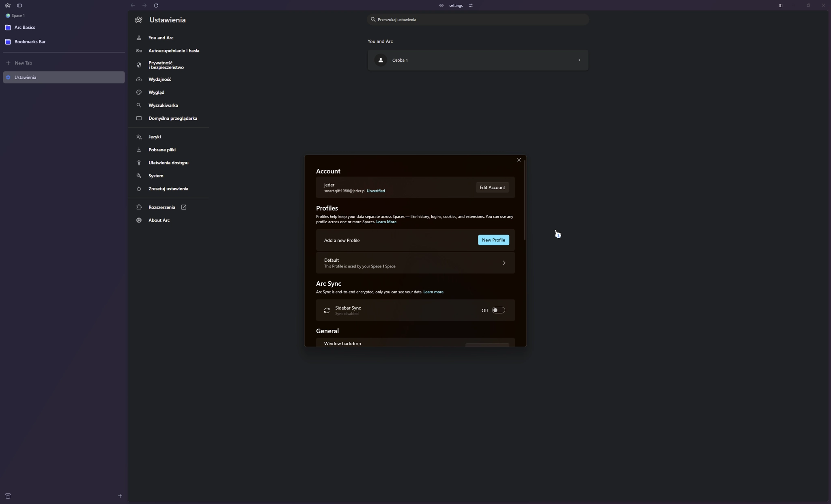Expand the Osoba 1 profile row
Screen dimensions: 831x504
click(579, 60)
